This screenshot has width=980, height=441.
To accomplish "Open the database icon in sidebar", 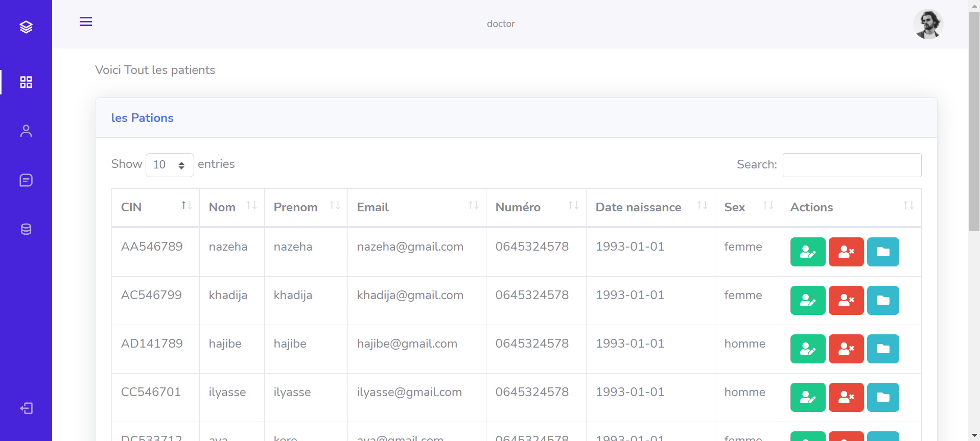I will pos(26,229).
